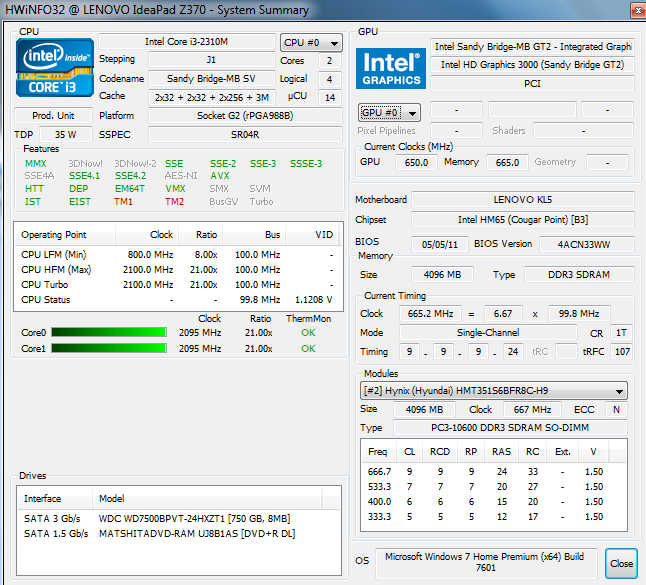646x585 pixels.
Task: Click the Turbo feature label
Action: click(261, 201)
